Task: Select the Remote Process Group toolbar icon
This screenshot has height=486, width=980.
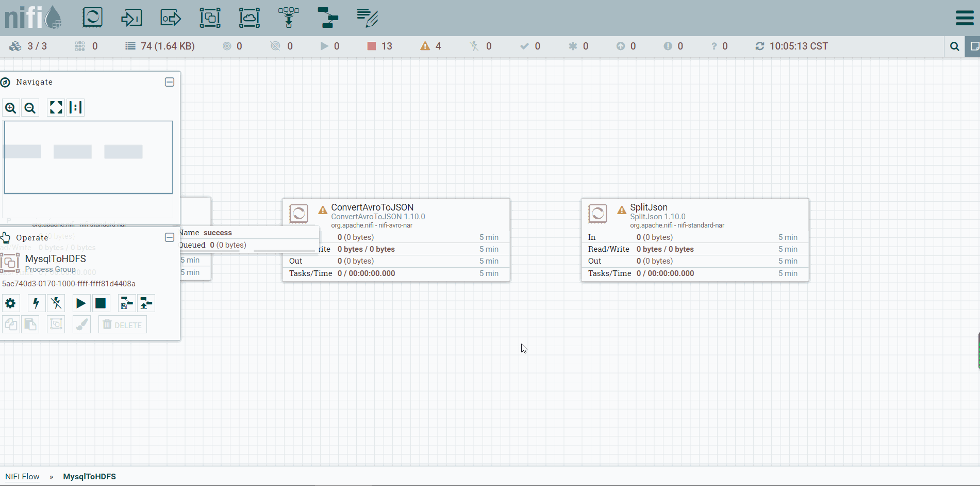Action: point(250,18)
